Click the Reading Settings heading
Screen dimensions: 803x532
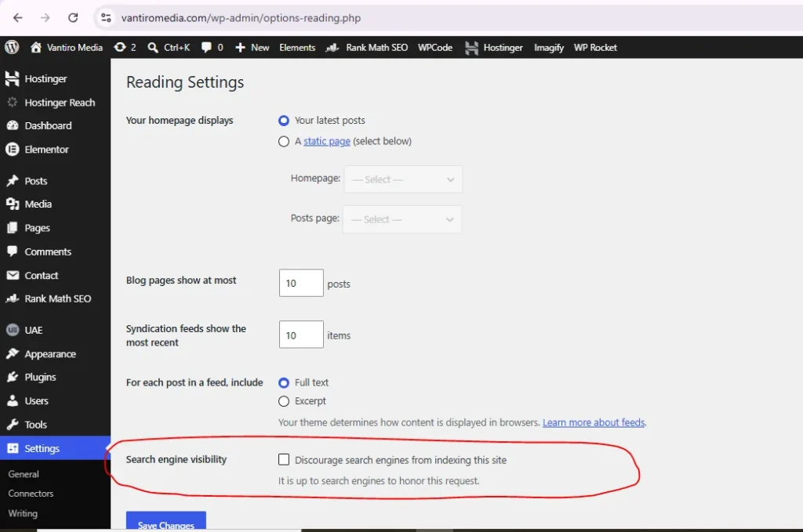pos(185,82)
